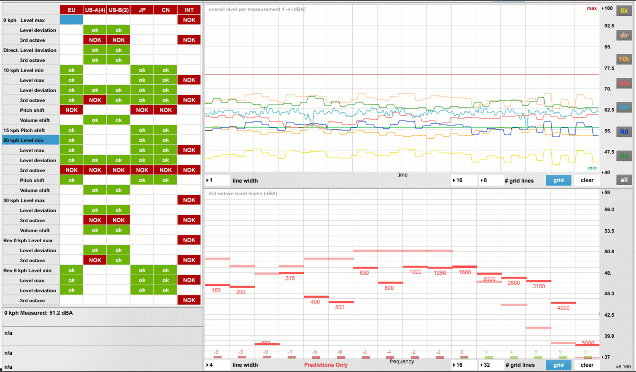636x372 pixels.
Task: Click CN ok cell in 20 kph Level min row
Action: click(165, 140)
